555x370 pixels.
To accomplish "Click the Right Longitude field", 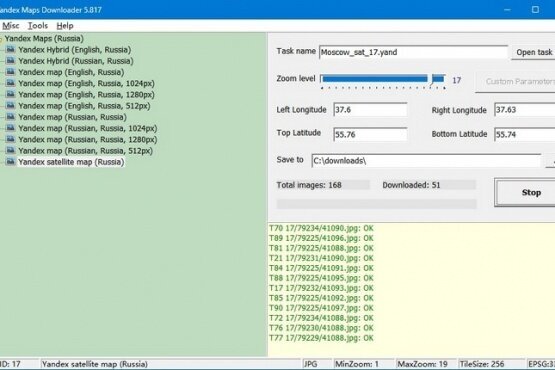I will point(525,110).
